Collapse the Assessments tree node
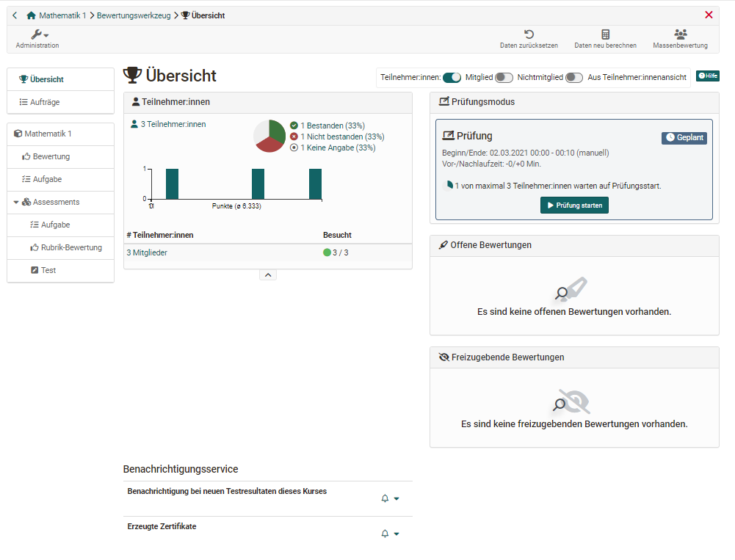 (16, 203)
